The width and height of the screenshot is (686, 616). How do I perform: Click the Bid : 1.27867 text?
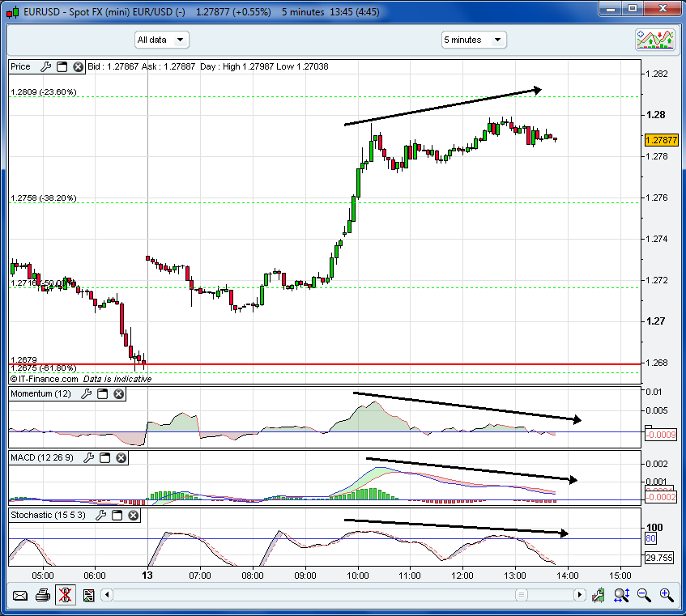coord(113,66)
